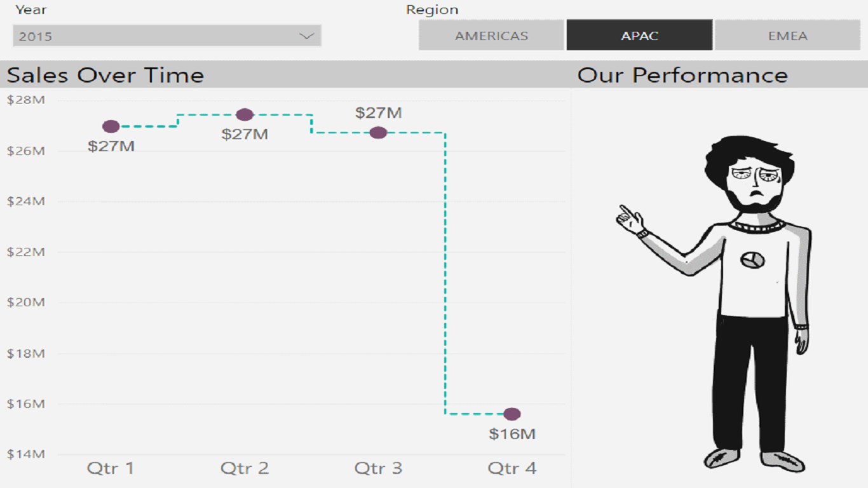Click the peace symbol on the shirt
The image size is (868, 488).
point(753,259)
